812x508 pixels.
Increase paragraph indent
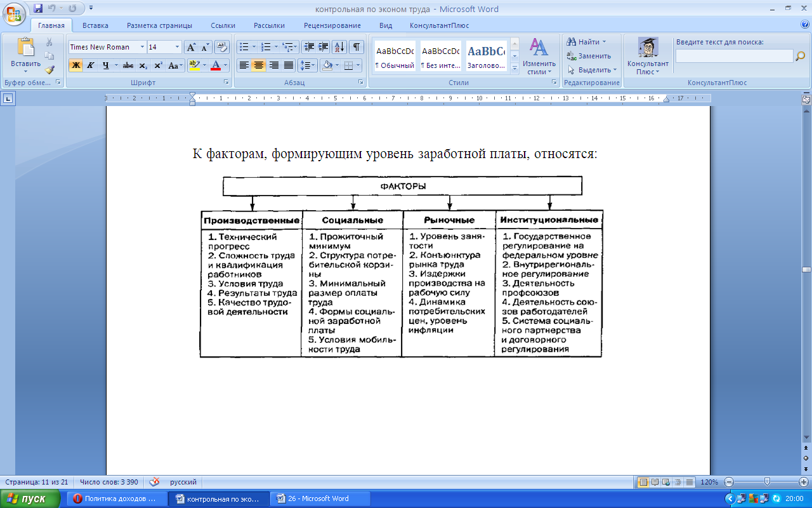click(324, 47)
